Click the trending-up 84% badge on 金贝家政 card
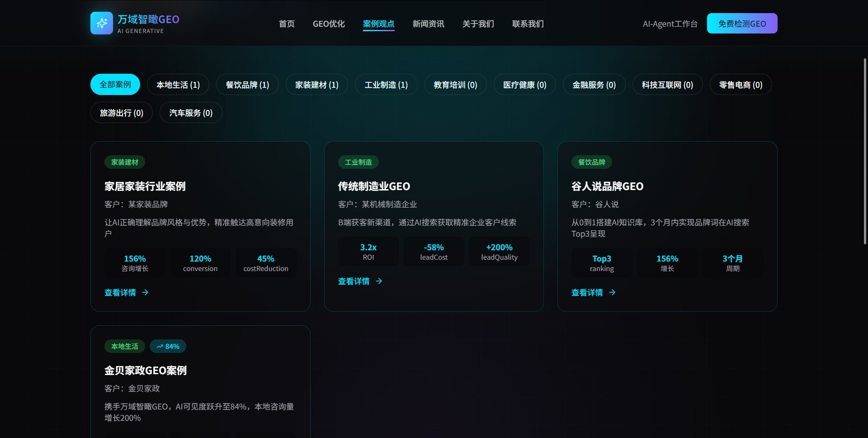 click(168, 346)
